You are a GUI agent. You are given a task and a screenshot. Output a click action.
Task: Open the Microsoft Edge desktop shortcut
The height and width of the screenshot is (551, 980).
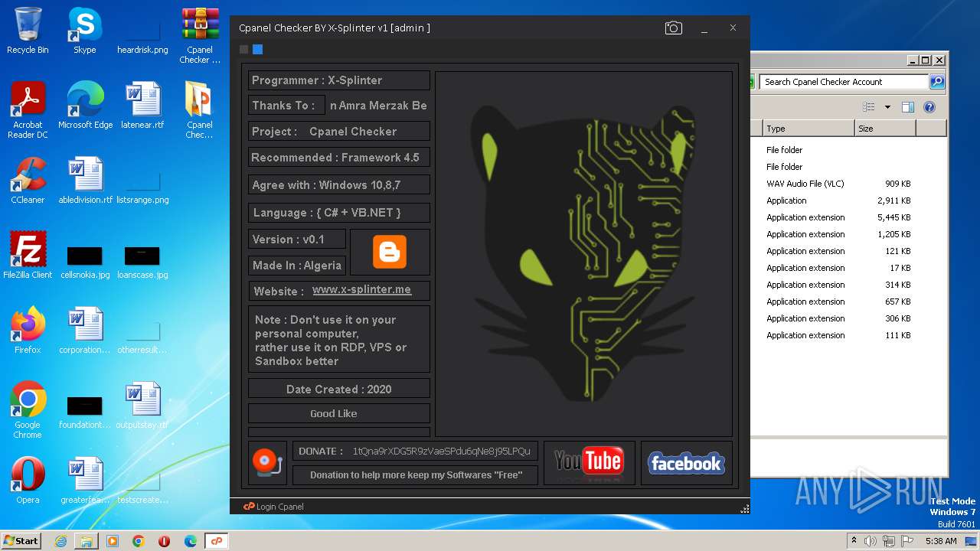click(x=85, y=106)
